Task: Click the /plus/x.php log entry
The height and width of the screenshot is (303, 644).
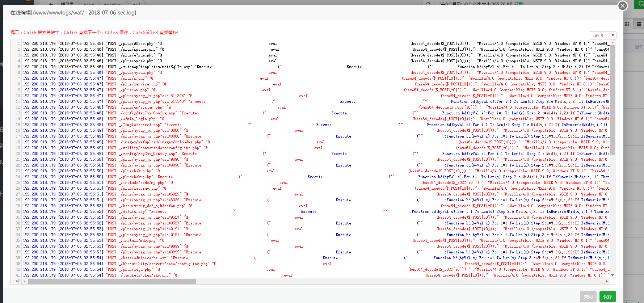Action: coord(316,78)
